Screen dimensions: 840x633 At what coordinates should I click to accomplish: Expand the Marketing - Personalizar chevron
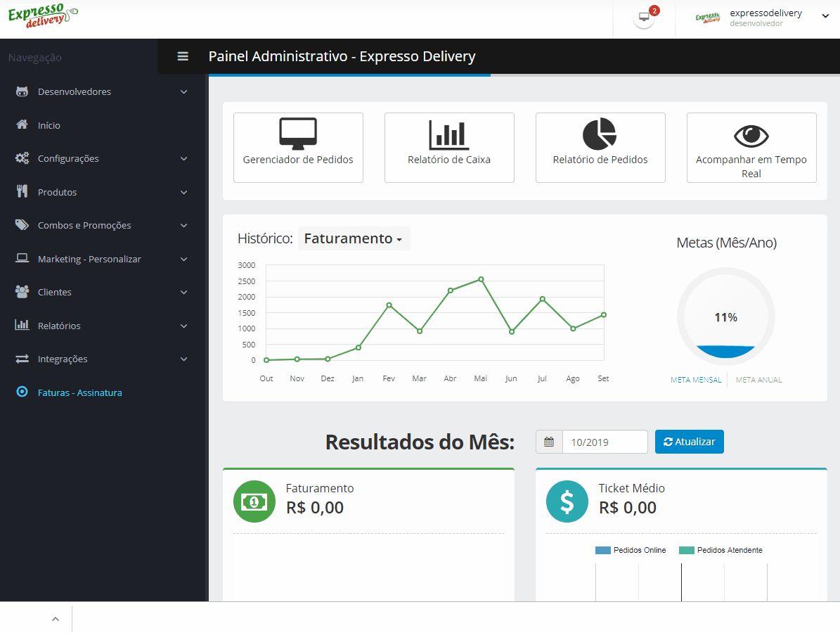click(183, 260)
